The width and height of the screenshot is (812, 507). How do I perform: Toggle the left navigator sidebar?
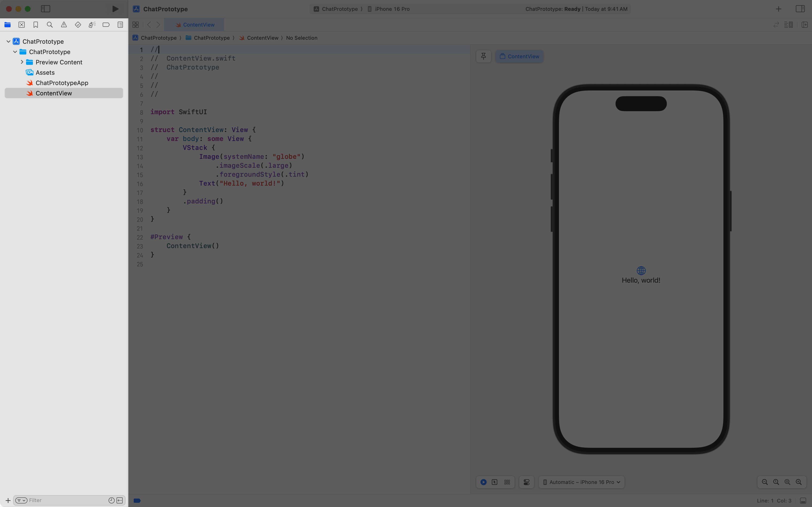point(46,9)
